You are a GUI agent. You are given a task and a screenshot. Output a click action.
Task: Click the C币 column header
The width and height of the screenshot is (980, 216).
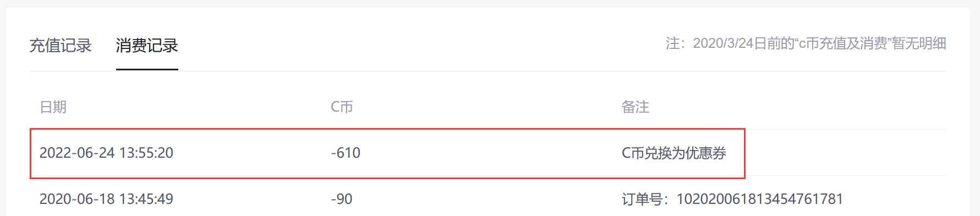(342, 107)
